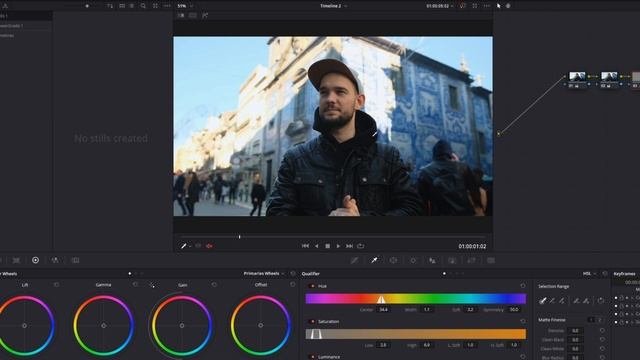Reset the Gain wheel
The width and height of the screenshot is (640, 360).
click(214, 285)
